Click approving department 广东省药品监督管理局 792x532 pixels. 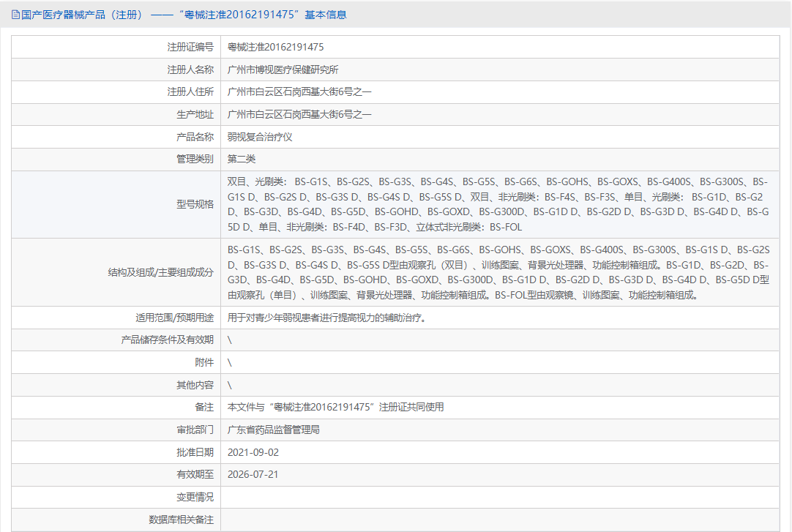(273, 430)
